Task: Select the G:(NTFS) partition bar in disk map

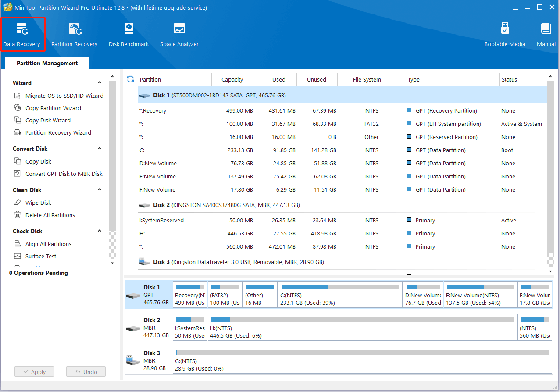Action: (x=362, y=360)
